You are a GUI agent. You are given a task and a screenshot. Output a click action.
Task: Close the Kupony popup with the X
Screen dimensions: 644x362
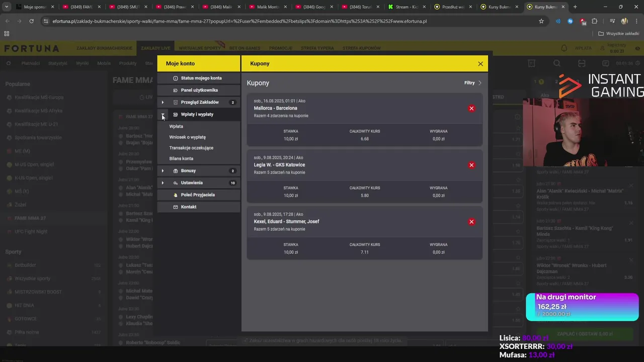pyautogui.click(x=480, y=64)
